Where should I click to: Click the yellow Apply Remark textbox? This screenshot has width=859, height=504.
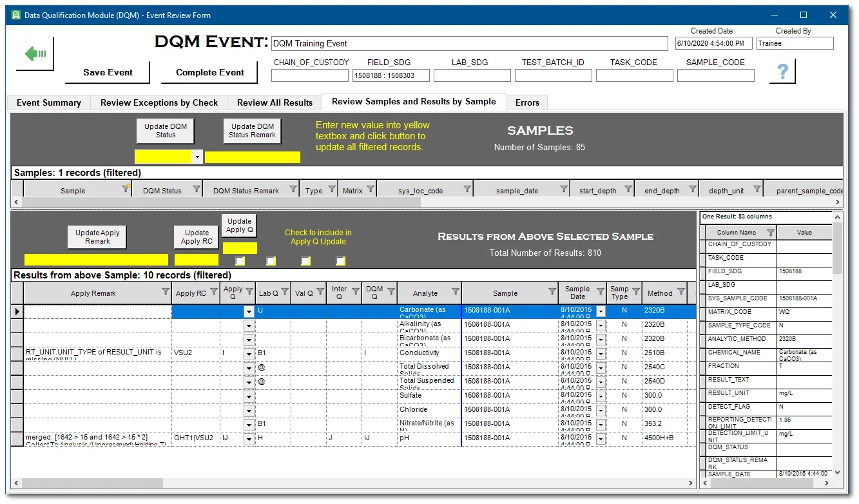(x=96, y=260)
